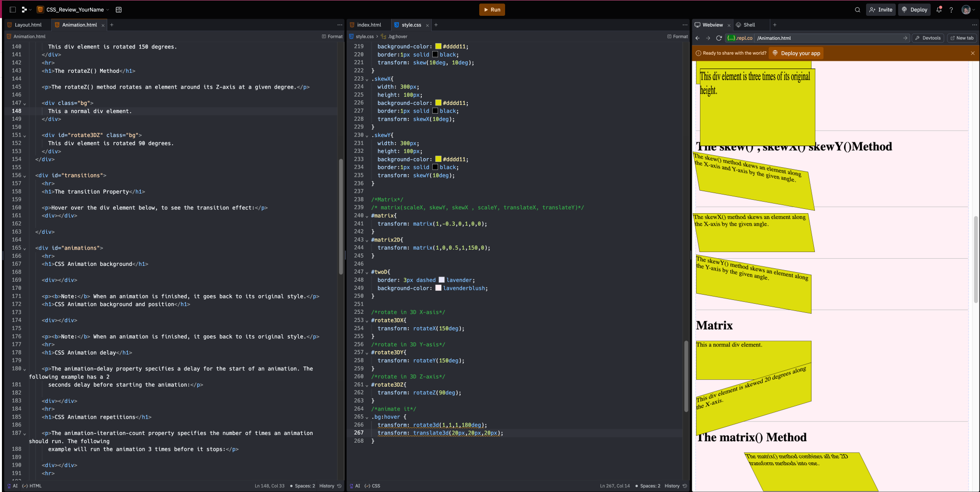The image size is (980, 492).
Task: Open the Shell tab
Action: pyautogui.click(x=749, y=25)
